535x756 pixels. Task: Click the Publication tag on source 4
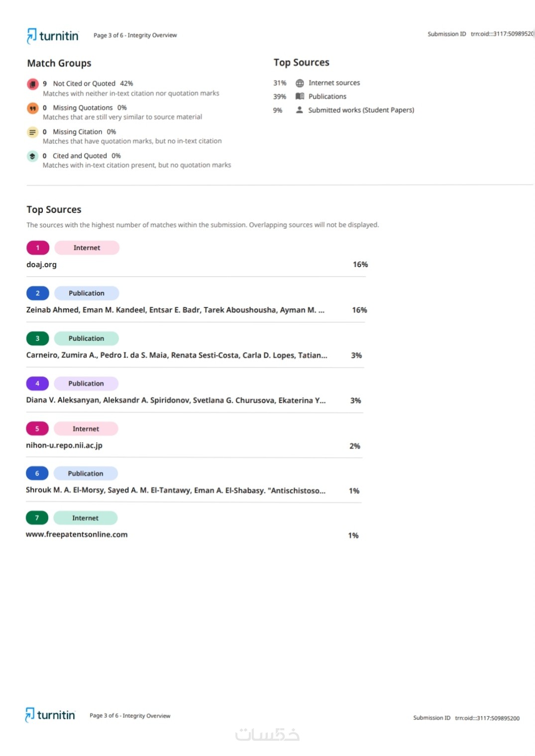pos(86,383)
